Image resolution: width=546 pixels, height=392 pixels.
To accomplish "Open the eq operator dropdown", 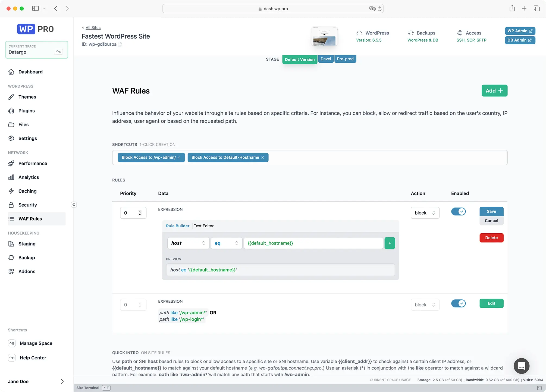I will 227,243.
